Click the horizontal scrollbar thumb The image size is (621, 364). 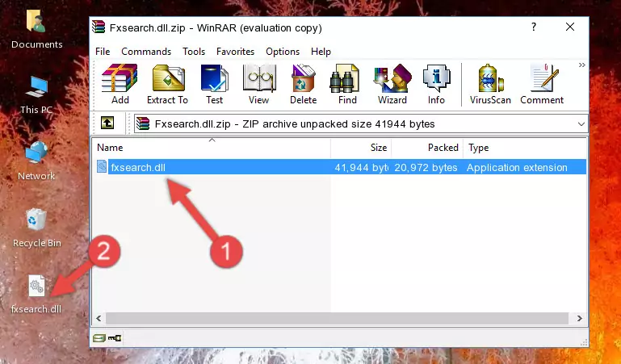click(337, 318)
